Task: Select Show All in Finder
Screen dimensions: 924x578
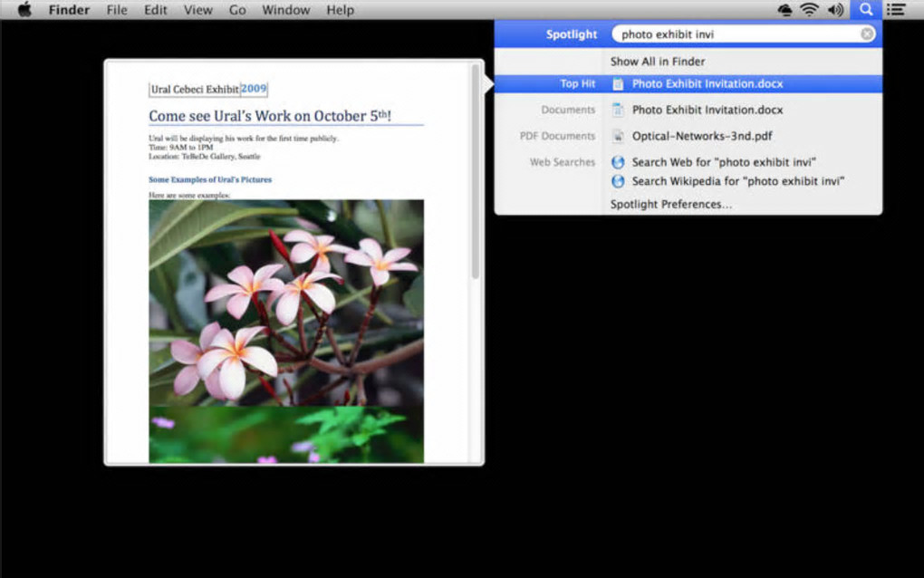Action: (x=658, y=62)
